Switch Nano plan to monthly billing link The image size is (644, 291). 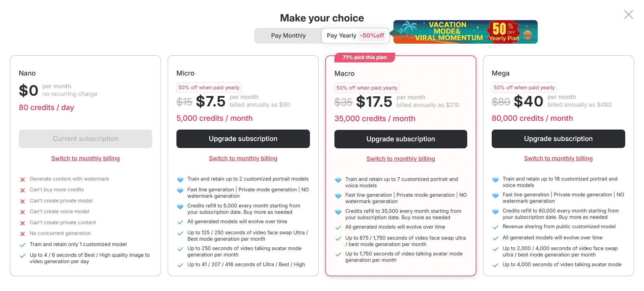(85, 158)
